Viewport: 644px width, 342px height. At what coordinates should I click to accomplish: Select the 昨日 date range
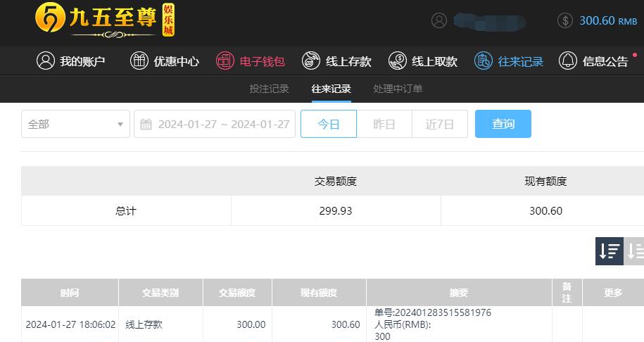click(x=384, y=124)
